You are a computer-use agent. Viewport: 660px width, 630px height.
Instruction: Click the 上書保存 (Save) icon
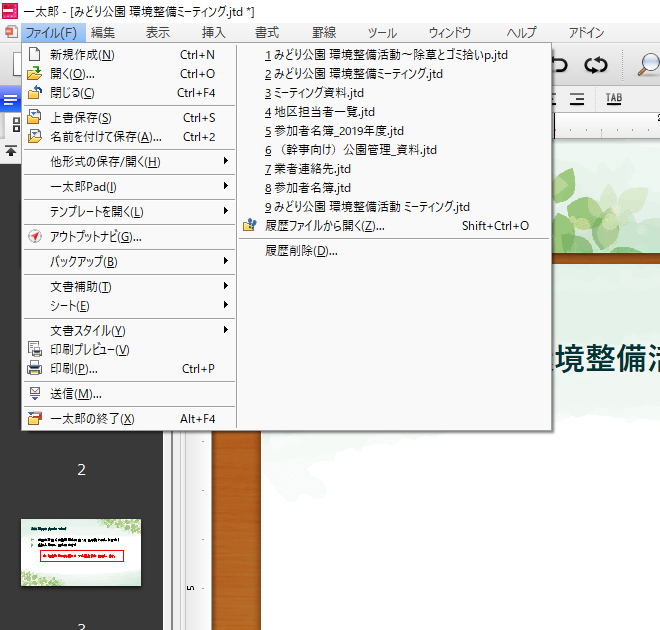[35, 118]
